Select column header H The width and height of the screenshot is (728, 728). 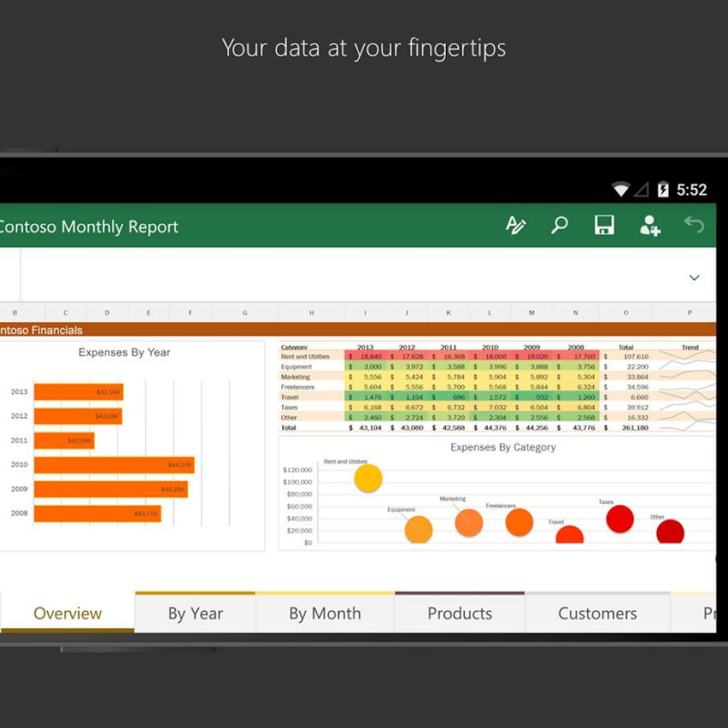(x=311, y=313)
